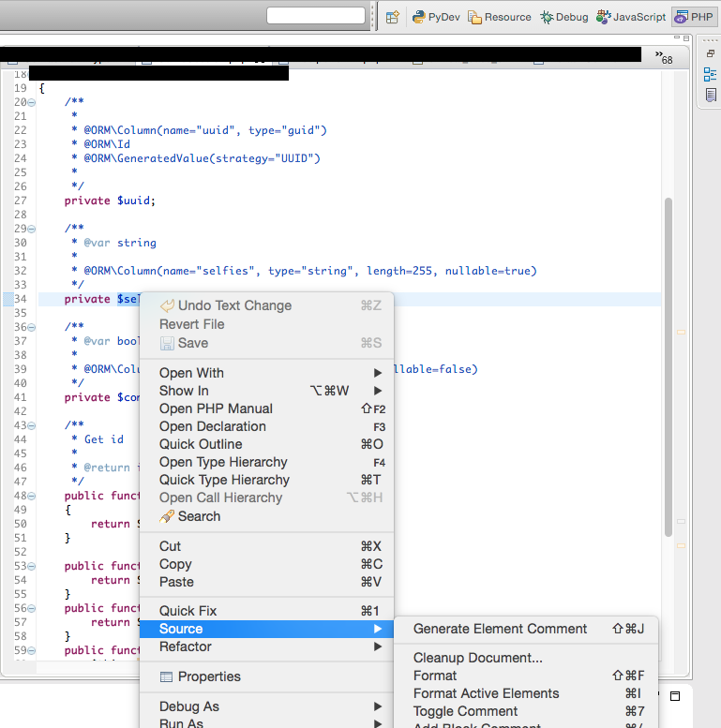Choose Paste from context menu
The height and width of the screenshot is (728, 721).
tap(266, 582)
